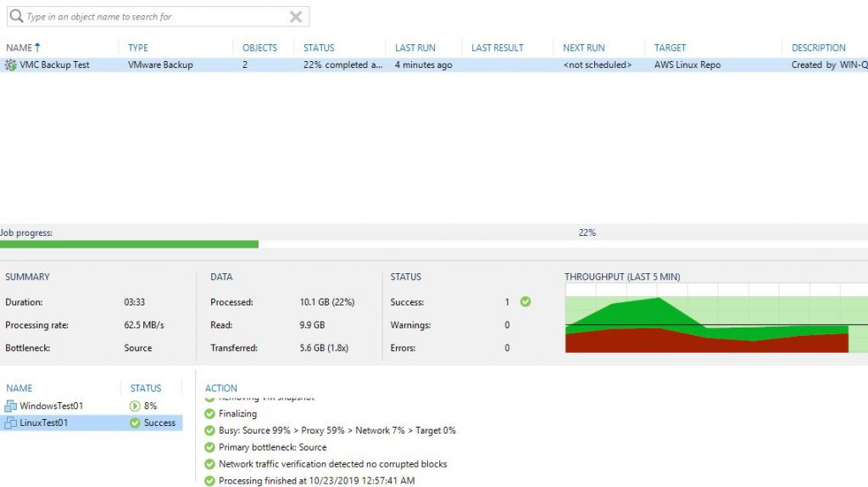
Task: Click the Network traffic verification check icon
Action: [209, 464]
